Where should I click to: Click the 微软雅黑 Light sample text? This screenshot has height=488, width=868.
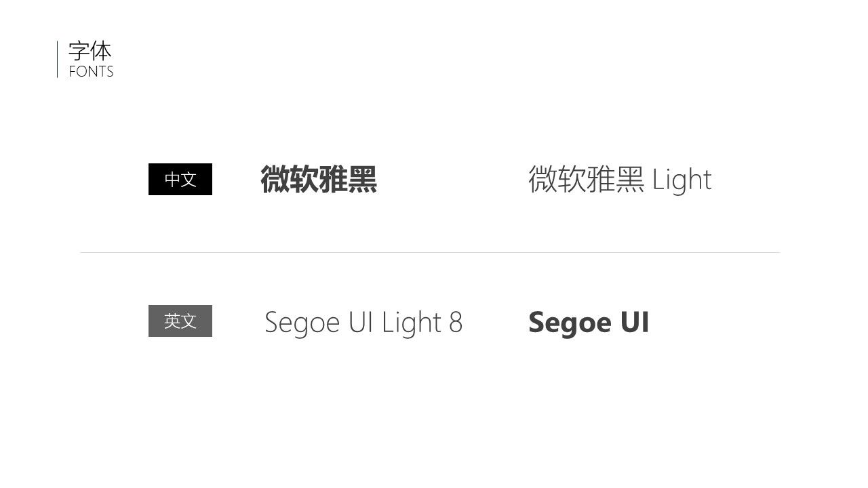[620, 180]
